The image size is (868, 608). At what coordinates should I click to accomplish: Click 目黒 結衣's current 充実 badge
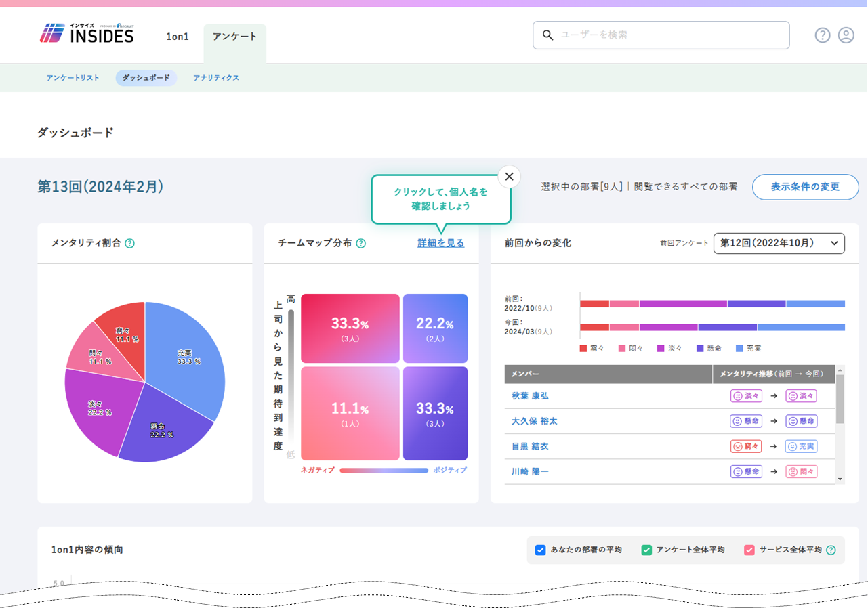802,446
